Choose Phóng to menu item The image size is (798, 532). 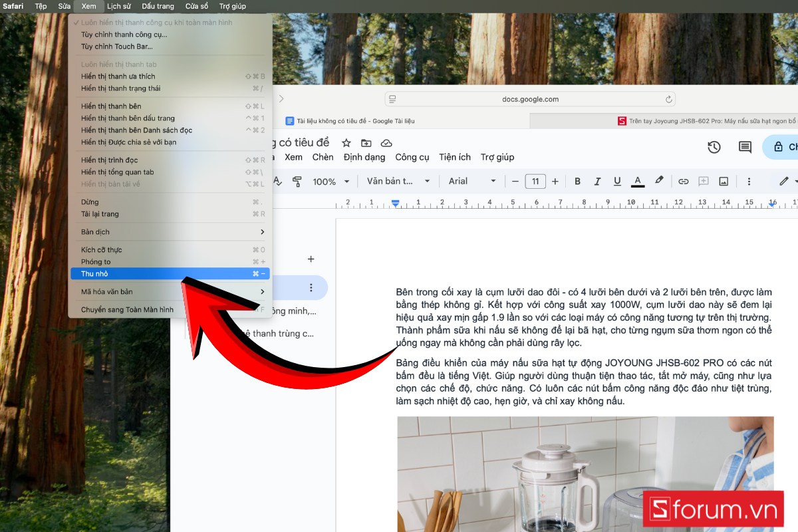[x=170, y=261]
